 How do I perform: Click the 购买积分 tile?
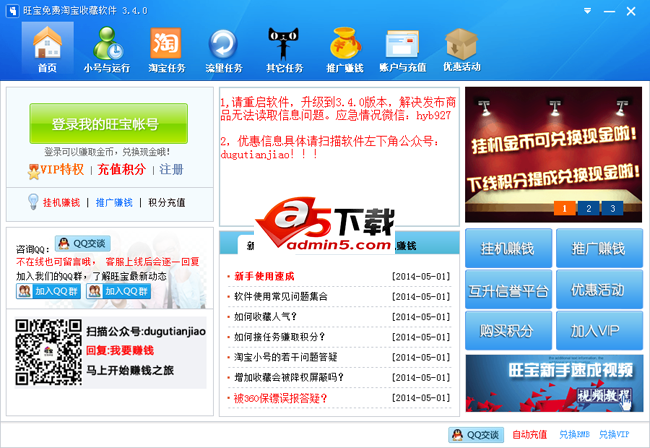pyautogui.click(x=508, y=330)
